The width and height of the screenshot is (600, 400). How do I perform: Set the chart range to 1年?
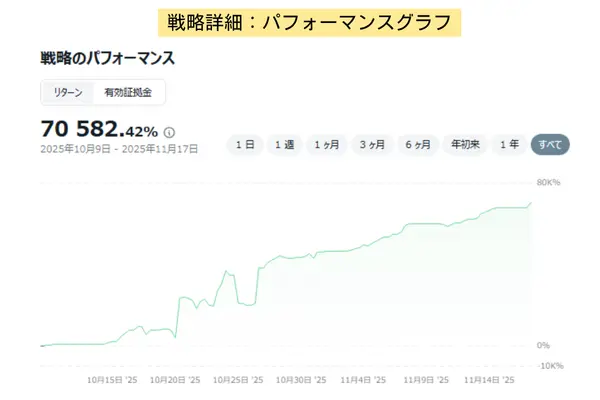click(x=509, y=144)
